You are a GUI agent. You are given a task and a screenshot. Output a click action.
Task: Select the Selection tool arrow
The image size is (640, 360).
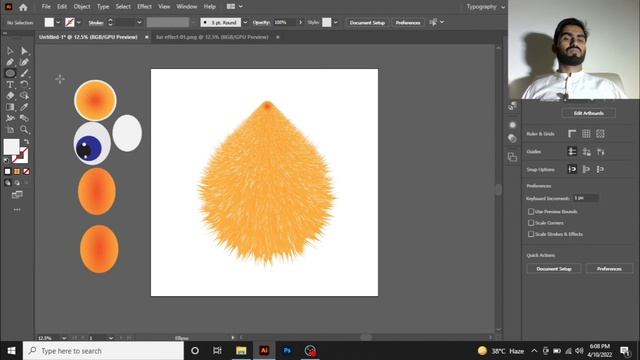(x=10, y=51)
